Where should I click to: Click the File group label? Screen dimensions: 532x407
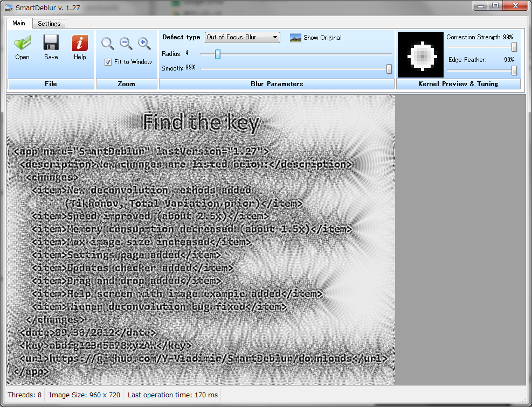point(51,83)
